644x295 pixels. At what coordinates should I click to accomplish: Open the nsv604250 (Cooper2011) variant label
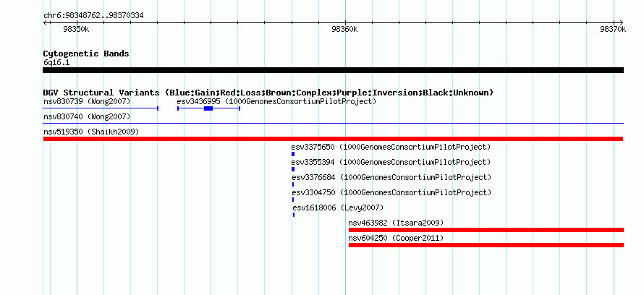click(x=396, y=238)
